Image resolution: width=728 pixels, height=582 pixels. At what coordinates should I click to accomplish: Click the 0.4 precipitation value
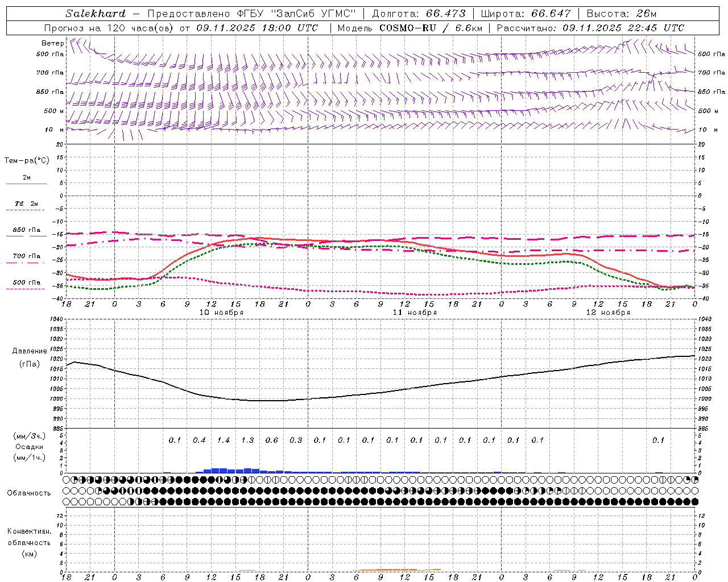coord(199,440)
